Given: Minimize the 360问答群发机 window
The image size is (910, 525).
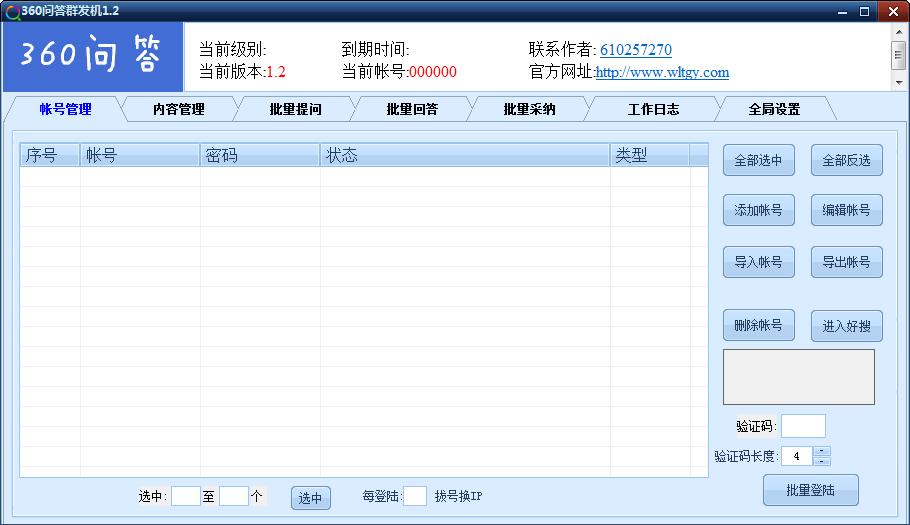Looking at the screenshot, I should (842, 12).
